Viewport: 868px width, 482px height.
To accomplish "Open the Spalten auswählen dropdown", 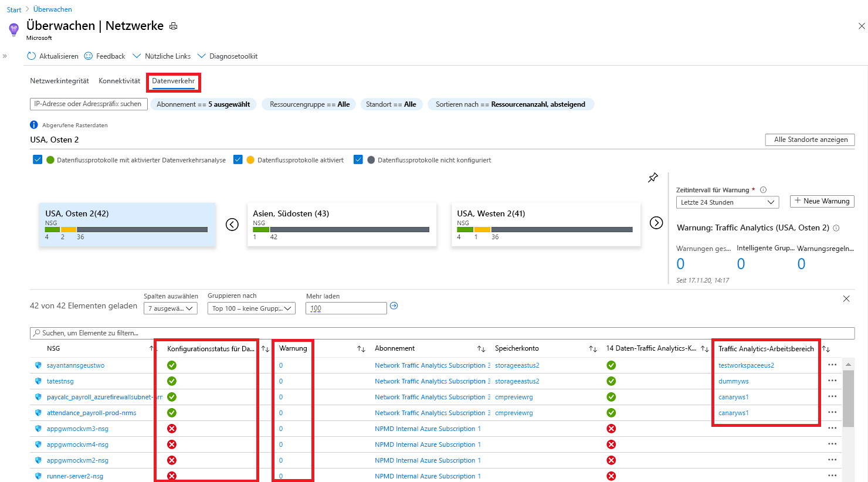I will (x=171, y=308).
